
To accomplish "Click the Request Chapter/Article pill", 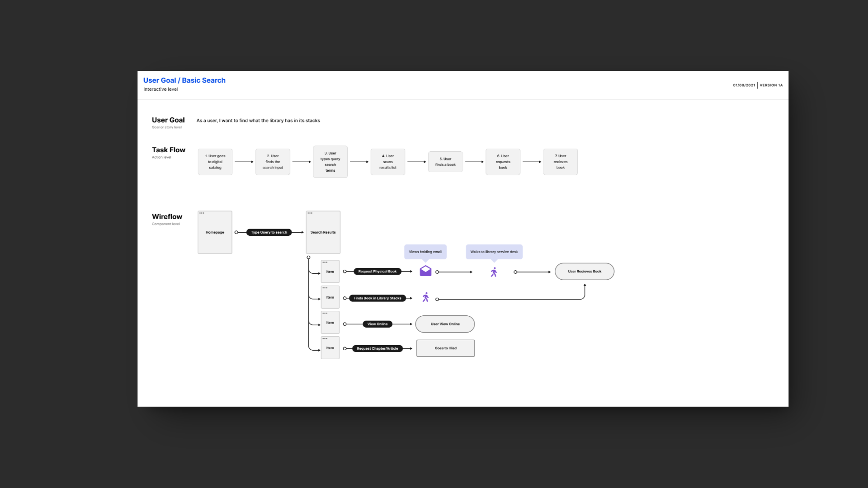I will tap(377, 348).
